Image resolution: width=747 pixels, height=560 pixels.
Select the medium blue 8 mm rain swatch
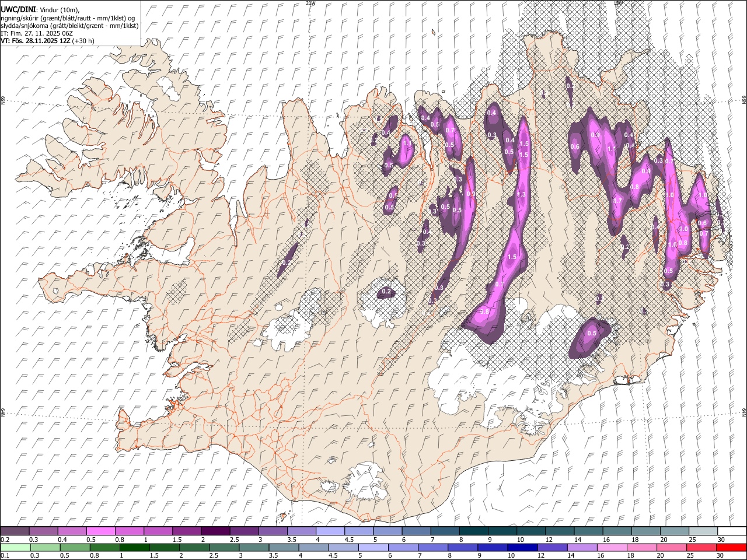(x=463, y=547)
